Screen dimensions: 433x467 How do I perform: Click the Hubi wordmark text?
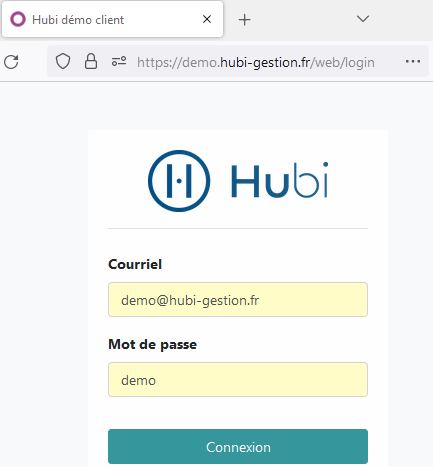tap(280, 180)
